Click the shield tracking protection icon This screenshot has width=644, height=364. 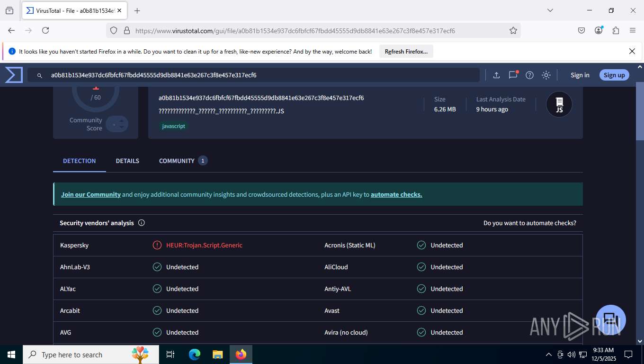coord(114,30)
